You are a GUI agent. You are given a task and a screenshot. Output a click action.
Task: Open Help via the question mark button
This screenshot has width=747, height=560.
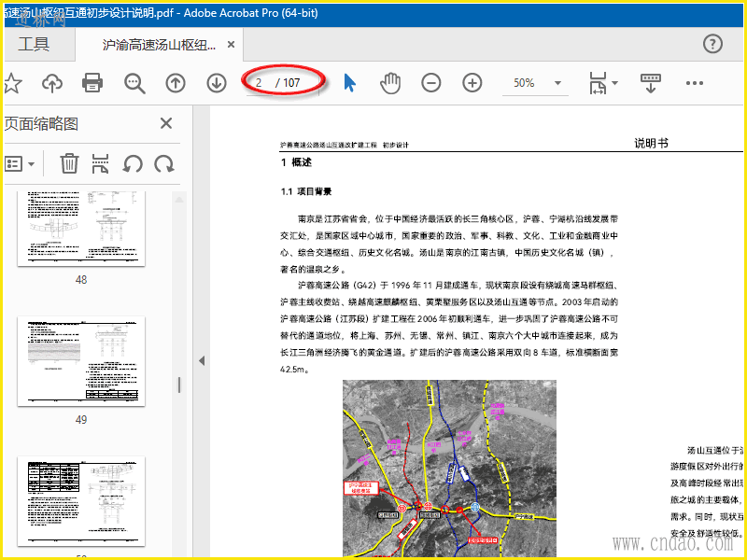[x=712, y=44]
